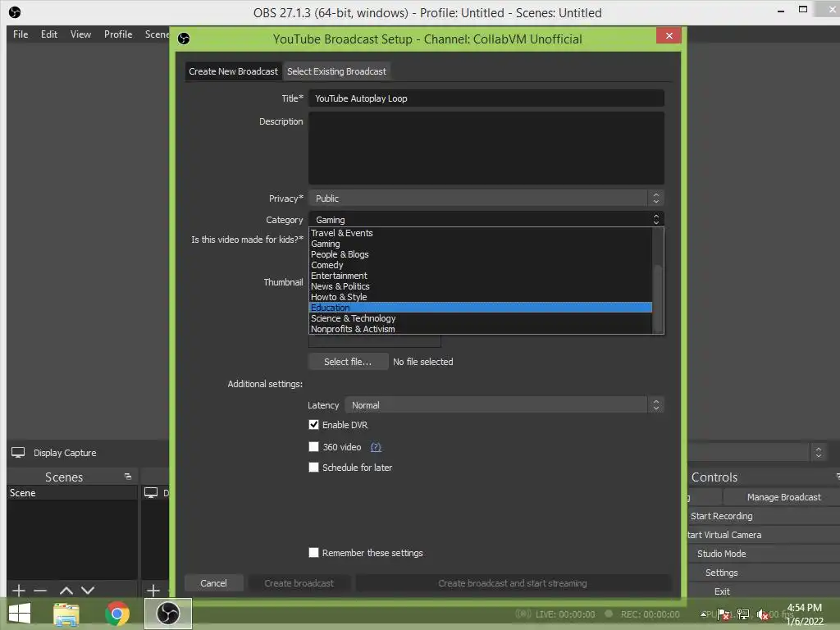
Task: Click Select file... for thumbnail
Action: [x=348, y=362]
